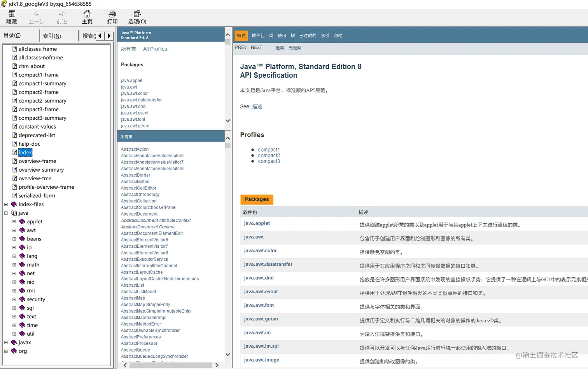Screen dimensions: 588x369
Task: Open the Options (选项) toolbar icon
Action: click(137, 14)
